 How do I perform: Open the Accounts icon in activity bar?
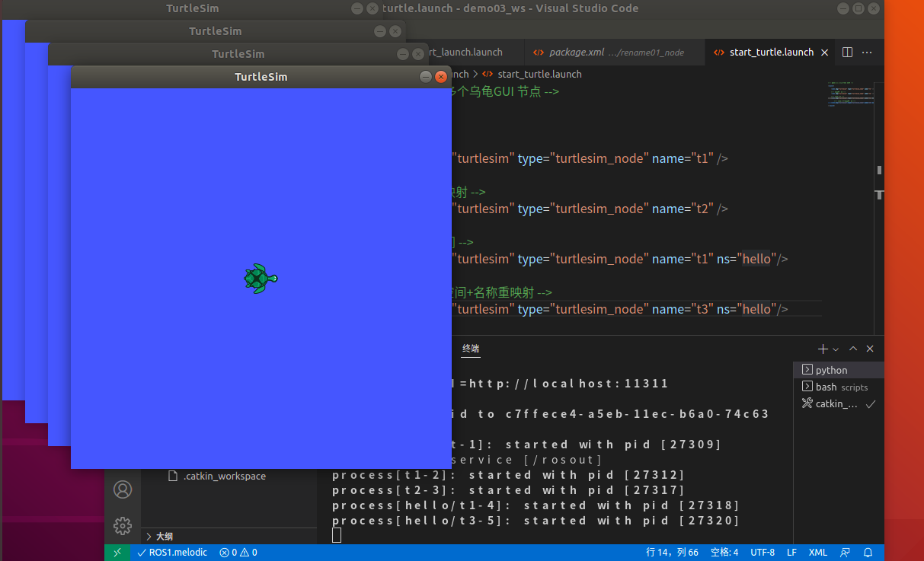122,489
